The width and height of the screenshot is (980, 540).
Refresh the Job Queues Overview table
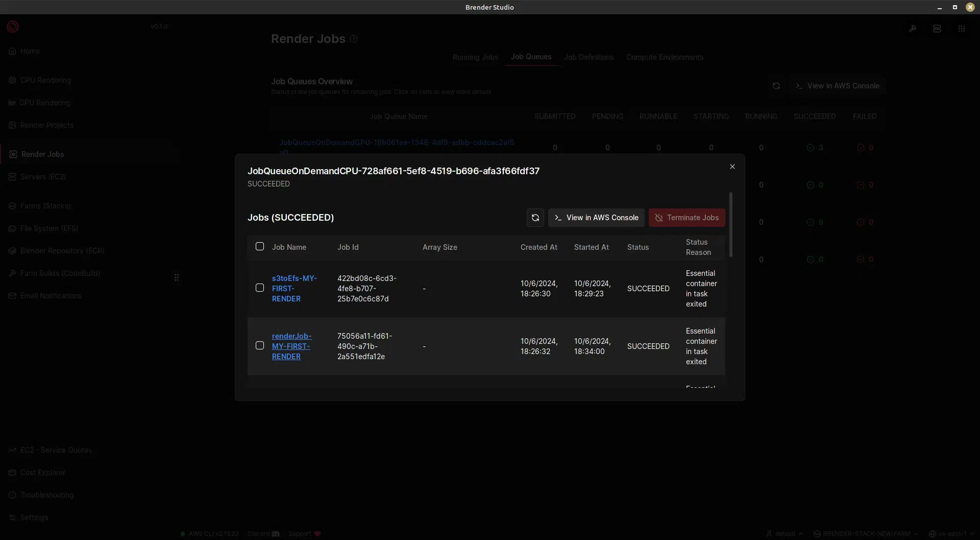(x=776, y=86)
